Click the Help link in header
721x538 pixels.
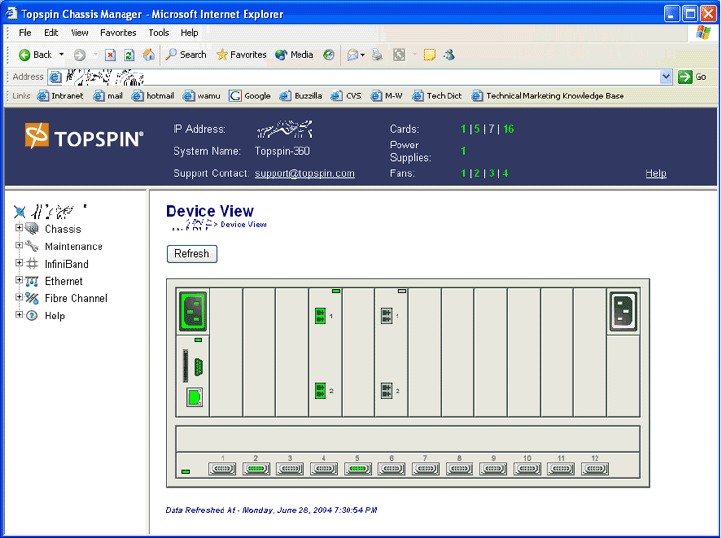pos(655,174)
